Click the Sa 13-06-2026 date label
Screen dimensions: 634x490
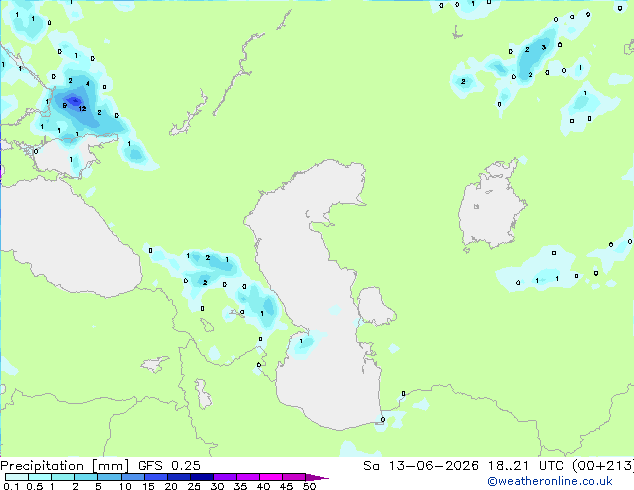point(421,466)
